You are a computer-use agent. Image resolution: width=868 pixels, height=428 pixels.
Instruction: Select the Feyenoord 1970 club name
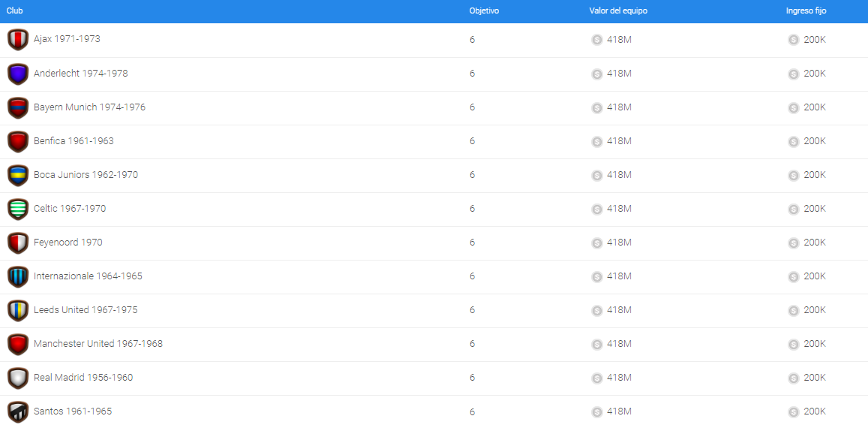point(68,243)
